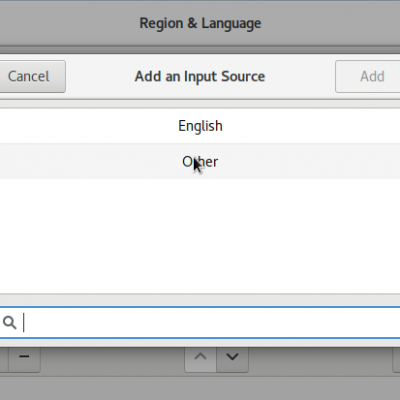Click the partially visible button at bottom right

(396, 359)
